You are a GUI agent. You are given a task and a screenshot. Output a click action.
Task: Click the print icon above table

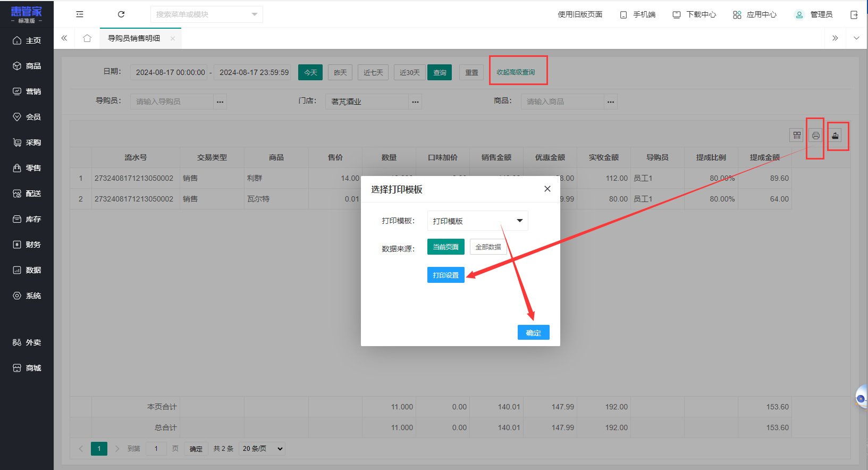click(816, 136)
